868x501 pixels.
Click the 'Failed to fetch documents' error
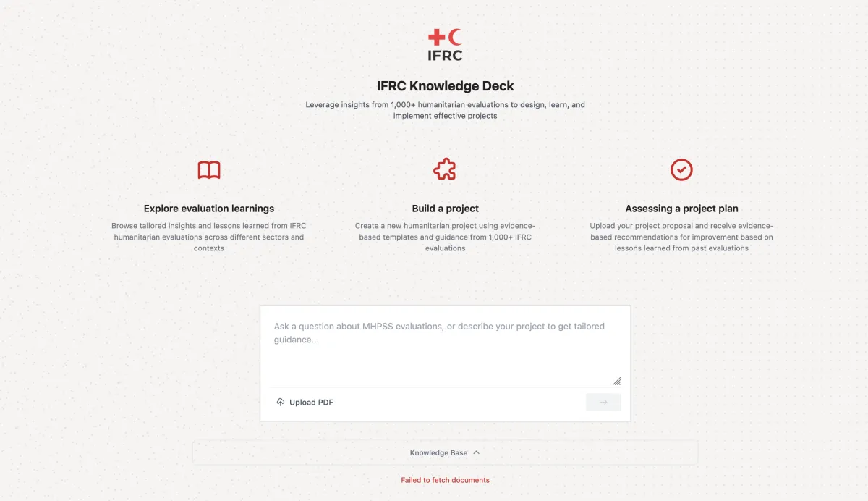(x=445, y=480)
